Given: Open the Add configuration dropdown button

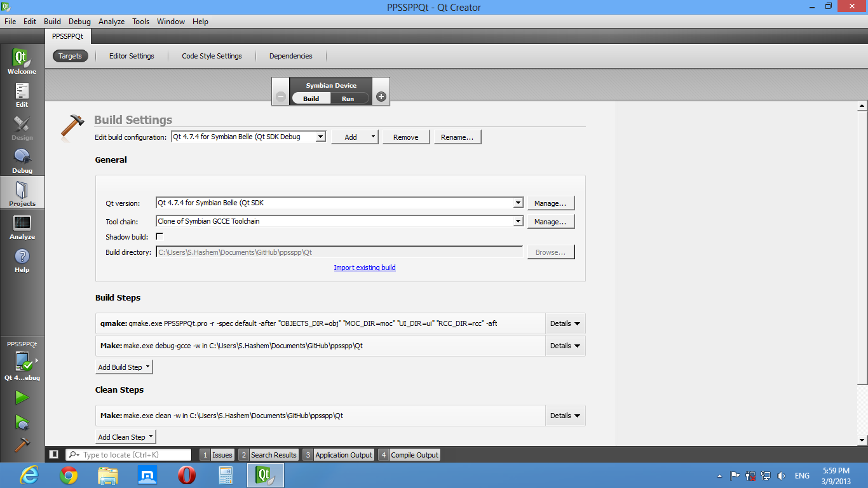Looking at the screenshot, I should coord(354,137).
